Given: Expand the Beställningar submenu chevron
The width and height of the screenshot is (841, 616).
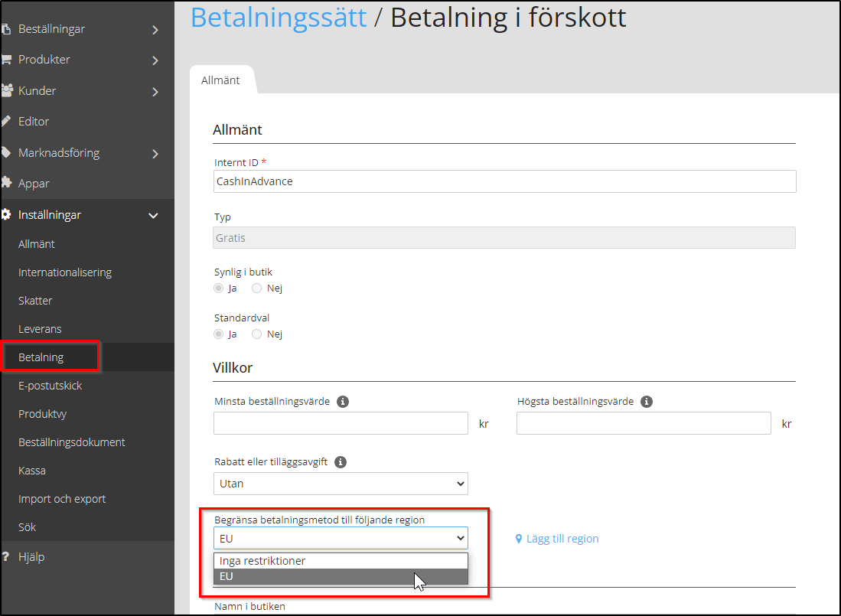Looking at the screenshot, I should point(155,30).
